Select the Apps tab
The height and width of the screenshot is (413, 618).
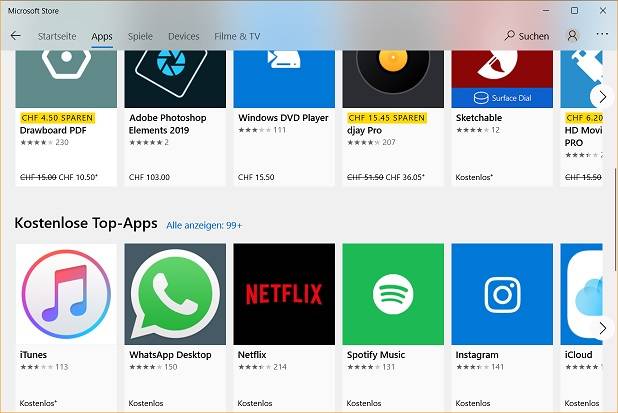pos(102,36)
